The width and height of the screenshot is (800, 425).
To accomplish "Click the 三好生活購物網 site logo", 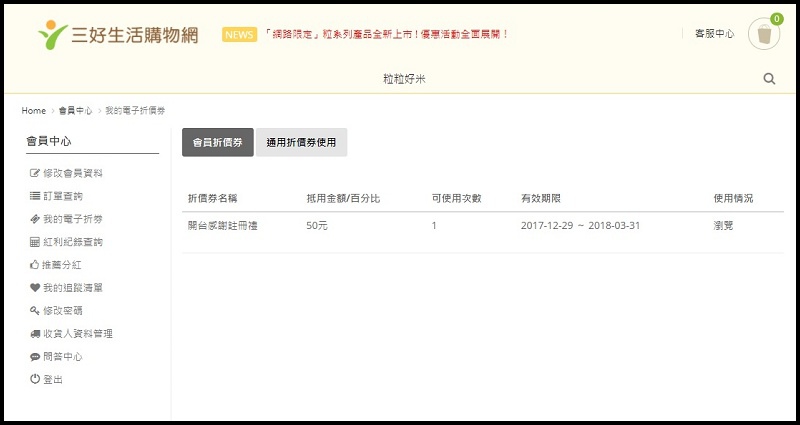I will click(118, 35).
